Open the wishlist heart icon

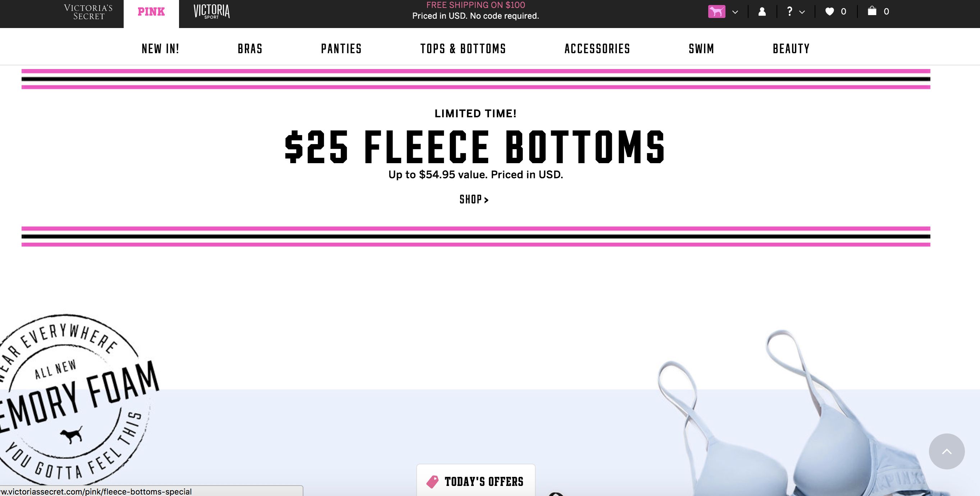829,12
